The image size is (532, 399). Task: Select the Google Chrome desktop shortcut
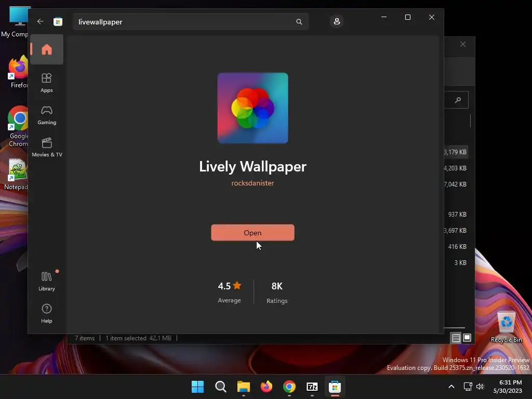click(x=18, y=127)
